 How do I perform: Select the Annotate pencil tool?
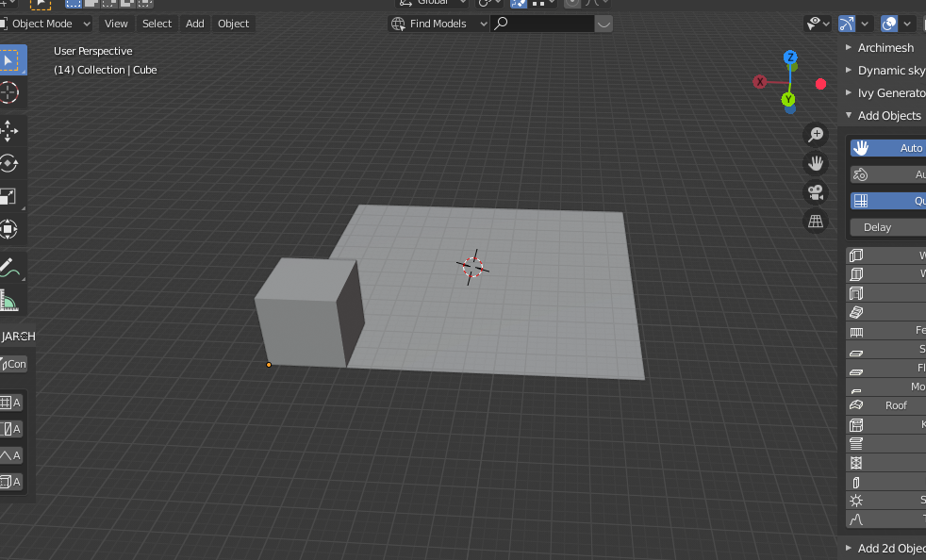point(10,268)
